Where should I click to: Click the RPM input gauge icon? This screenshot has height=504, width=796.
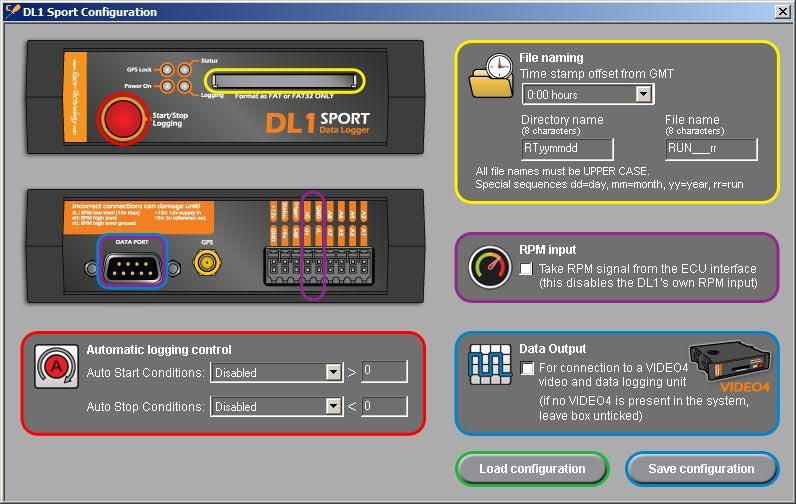490,266
